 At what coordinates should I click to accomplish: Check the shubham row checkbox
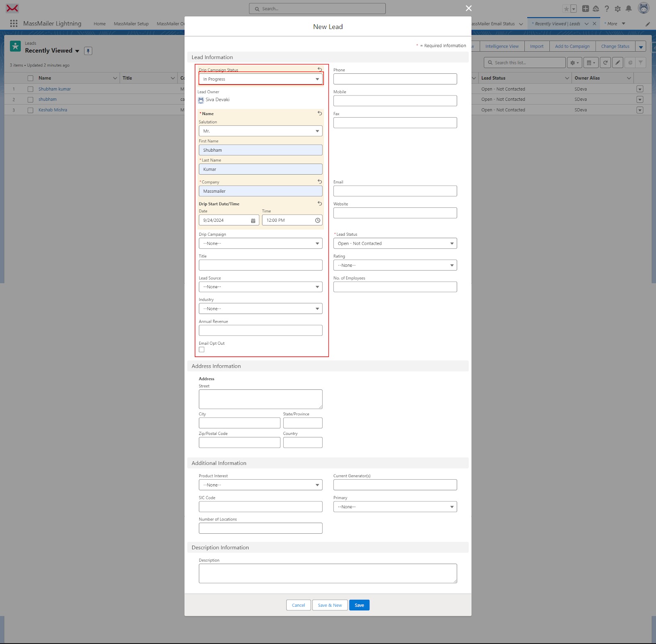30,100
